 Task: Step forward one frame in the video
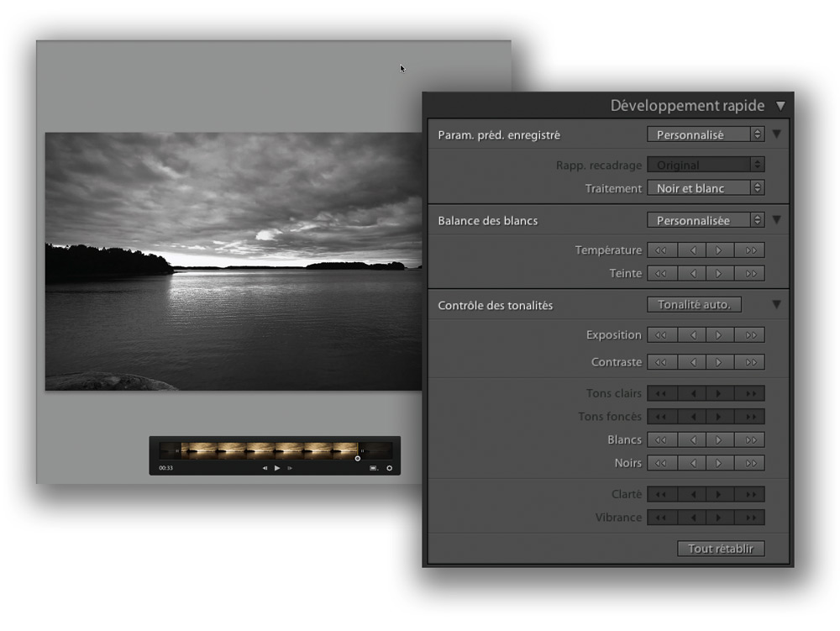[x=290, y=468]
